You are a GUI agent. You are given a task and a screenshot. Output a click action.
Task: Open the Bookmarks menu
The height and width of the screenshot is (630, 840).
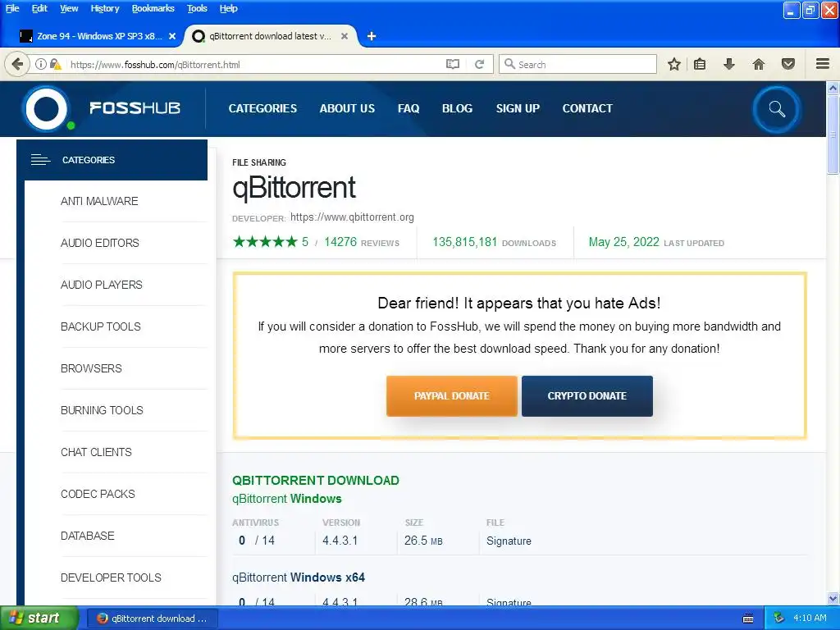[x=153, y=8]
